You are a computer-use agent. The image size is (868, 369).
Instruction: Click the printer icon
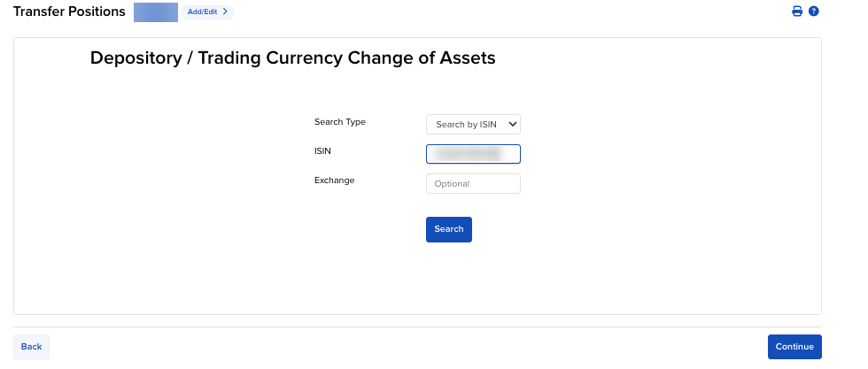pos(797,12)
